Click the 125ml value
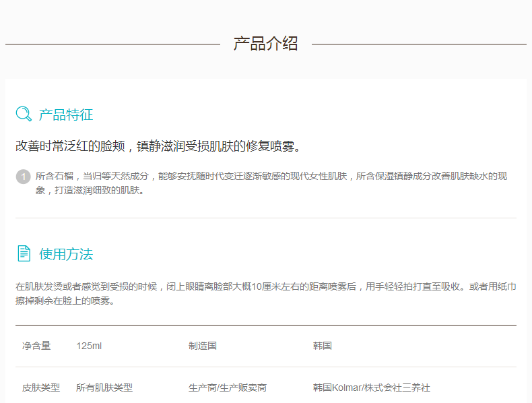Image resolution: width=532 pixels, height=403 pixels. 89,346
